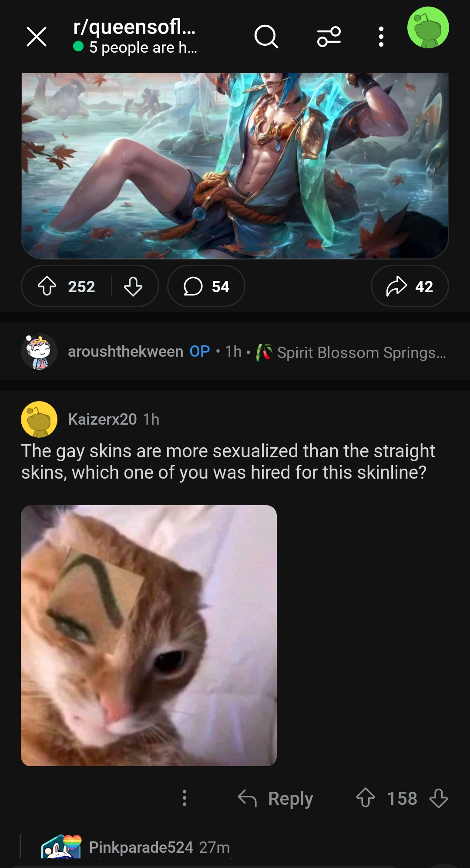View aroushthekween's avatar profile
The width and height of the screenshot is (470, 868).
39,351
